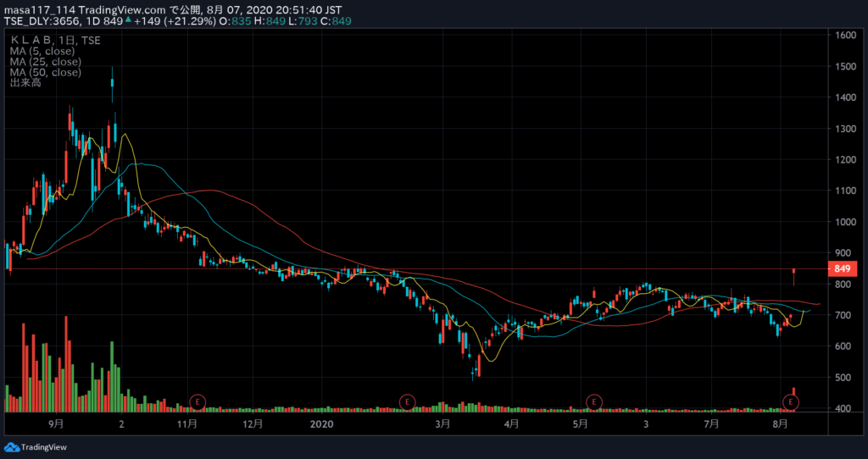Click the 12月 time axis label
868x459 pixels.
coord(253,424)
